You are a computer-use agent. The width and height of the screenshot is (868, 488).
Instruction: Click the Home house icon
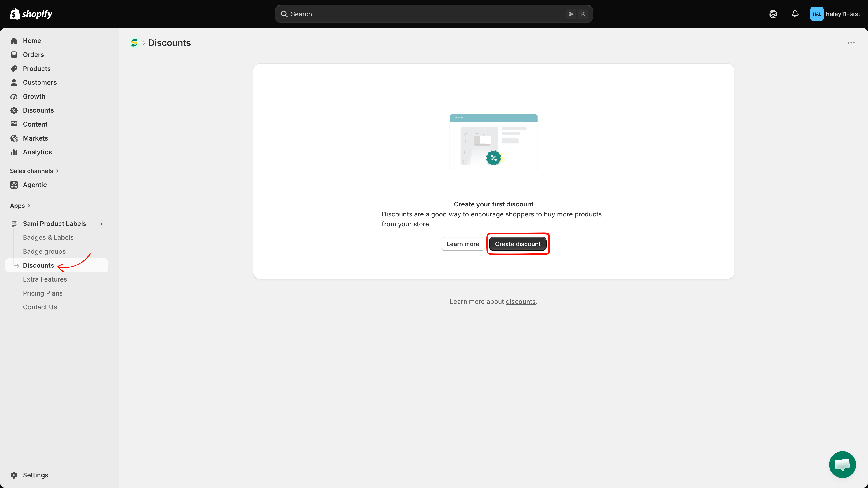pos(14,41)
